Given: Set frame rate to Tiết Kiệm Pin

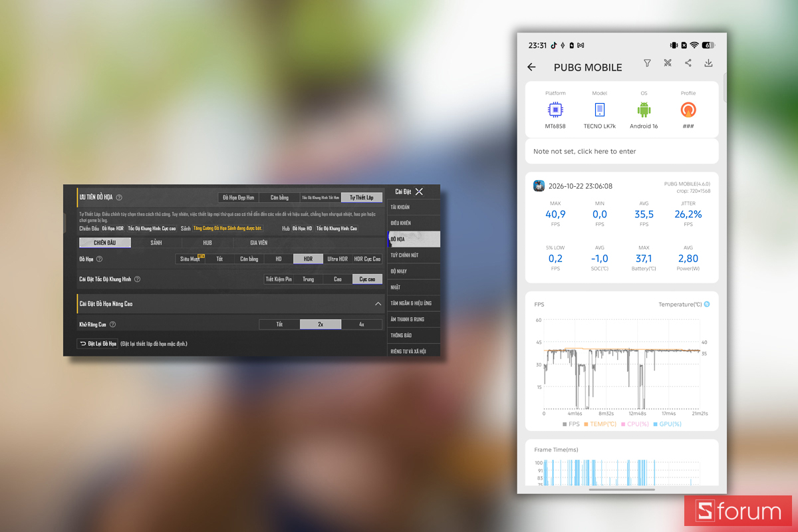Looking at the screenshot, I should click(279, 279).
